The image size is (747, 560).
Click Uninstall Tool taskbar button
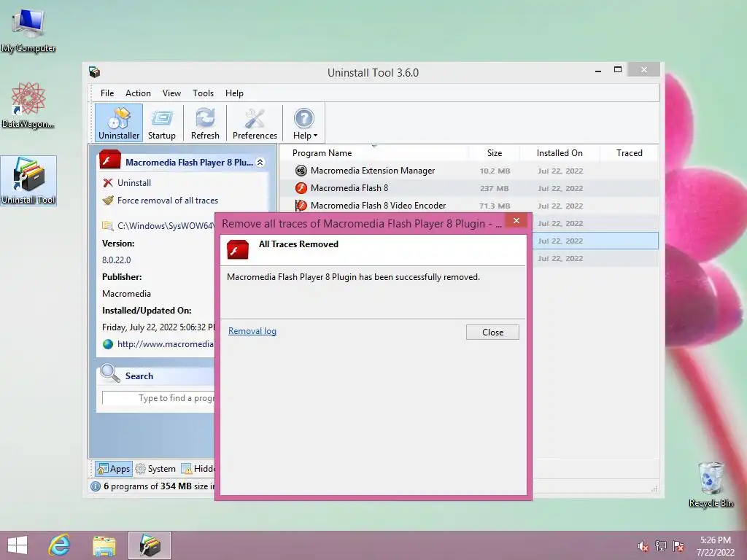pyautogui.click(x=150, y=545)
